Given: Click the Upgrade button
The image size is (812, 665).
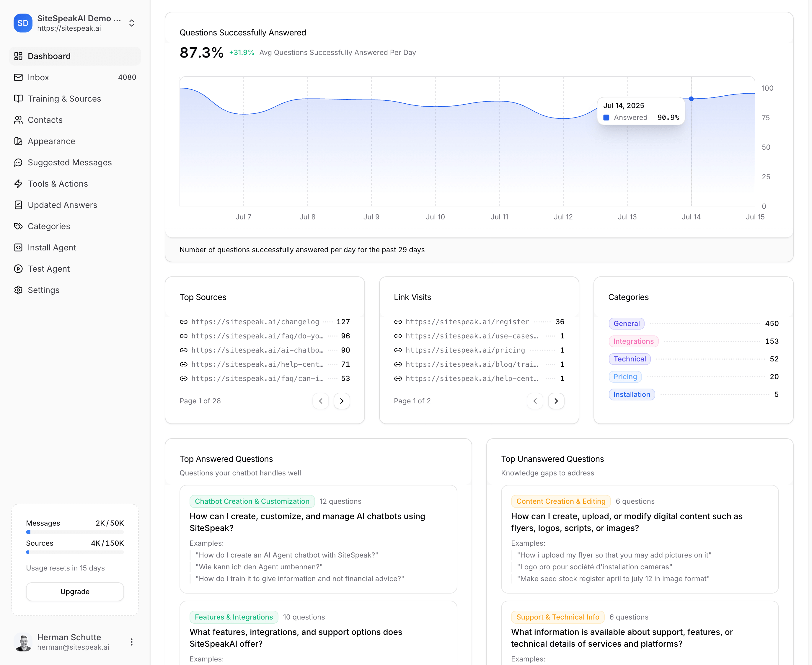Looking at the screenshot, I should coord(75,591).
